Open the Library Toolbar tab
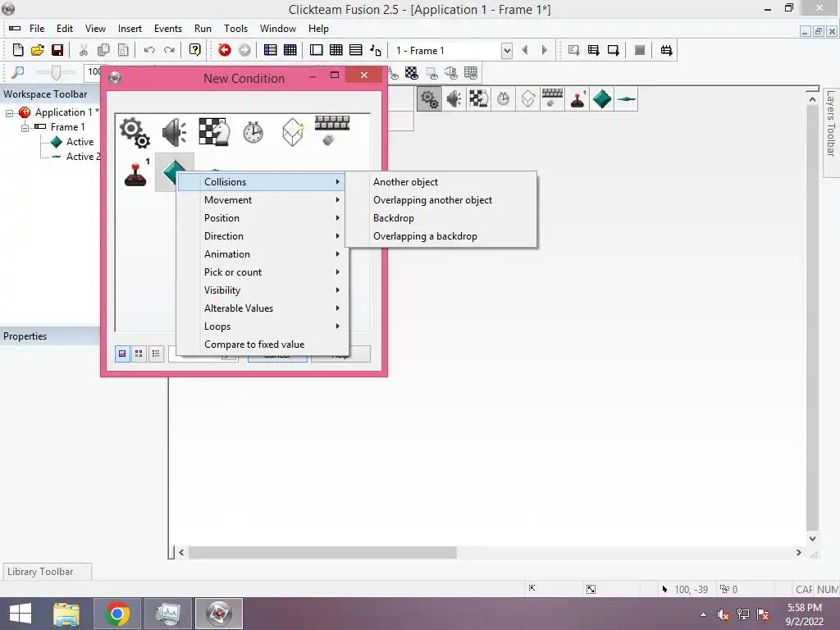This screenshot has height=630, width=840. [47, 572]
